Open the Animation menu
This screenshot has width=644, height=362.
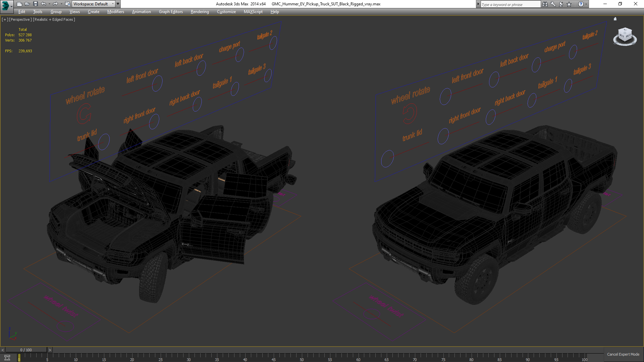coord(141,12)
